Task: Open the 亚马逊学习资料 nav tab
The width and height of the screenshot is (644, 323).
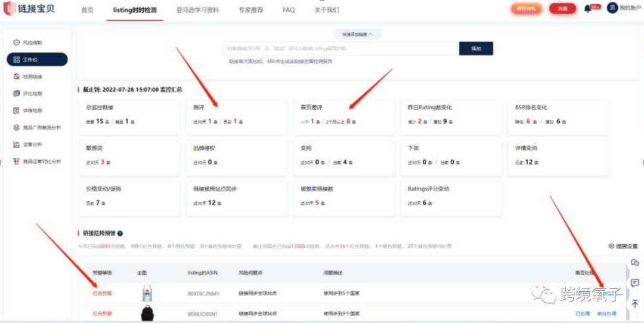Action: pyautogui.click(x=197, y=10)
